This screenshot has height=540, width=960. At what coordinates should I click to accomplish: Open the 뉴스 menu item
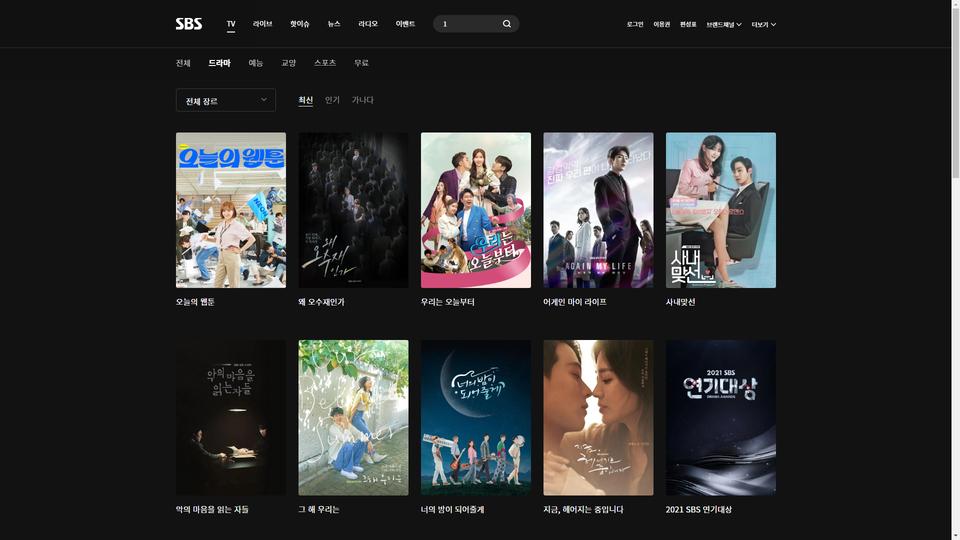(334, 24)
